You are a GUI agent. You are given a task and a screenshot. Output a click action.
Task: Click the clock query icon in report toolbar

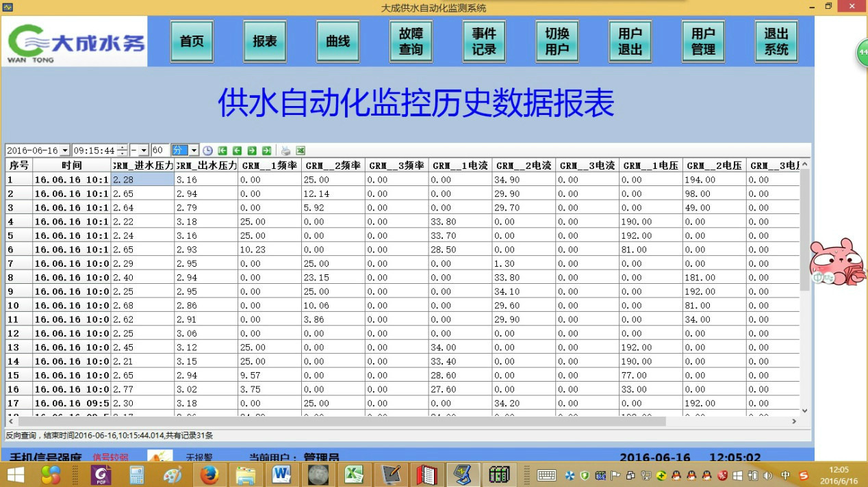(207, 150)
